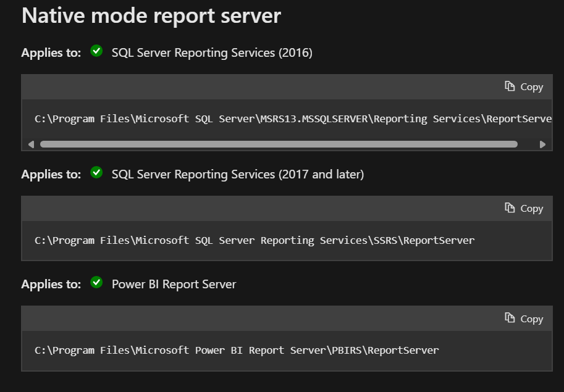This screenshot has height=392, width=564.
Task: Click the text SQL Server Reporting Services (2017 and later)
Action: click(x=238, y=174)
